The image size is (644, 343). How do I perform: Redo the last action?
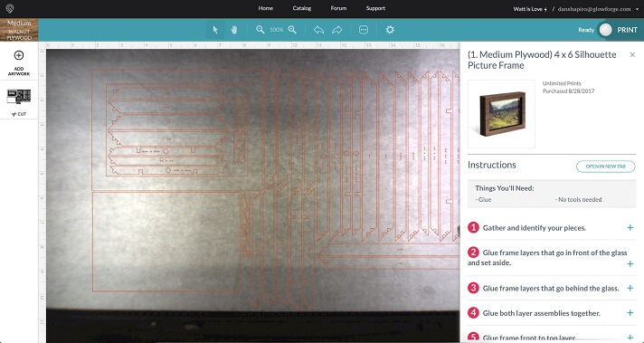(x=337, y=30)
